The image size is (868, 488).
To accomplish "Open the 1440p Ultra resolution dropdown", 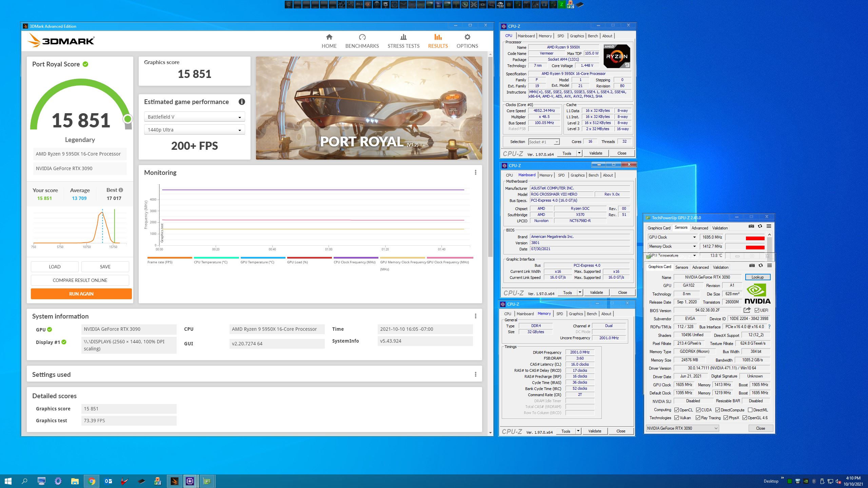I will click(x=194, y=130).
